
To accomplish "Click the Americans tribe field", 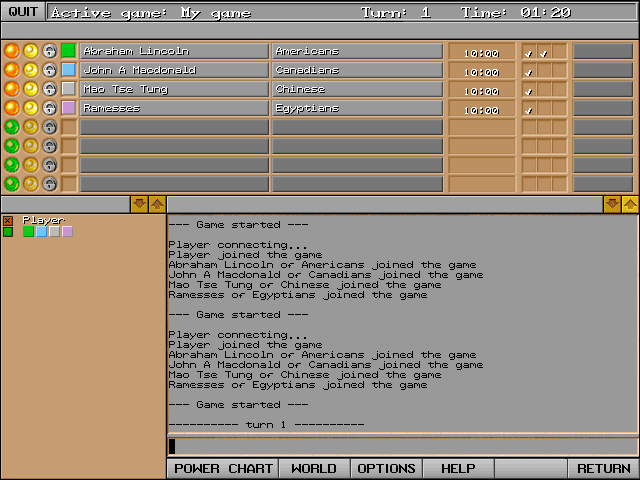I will click(357, 51).
